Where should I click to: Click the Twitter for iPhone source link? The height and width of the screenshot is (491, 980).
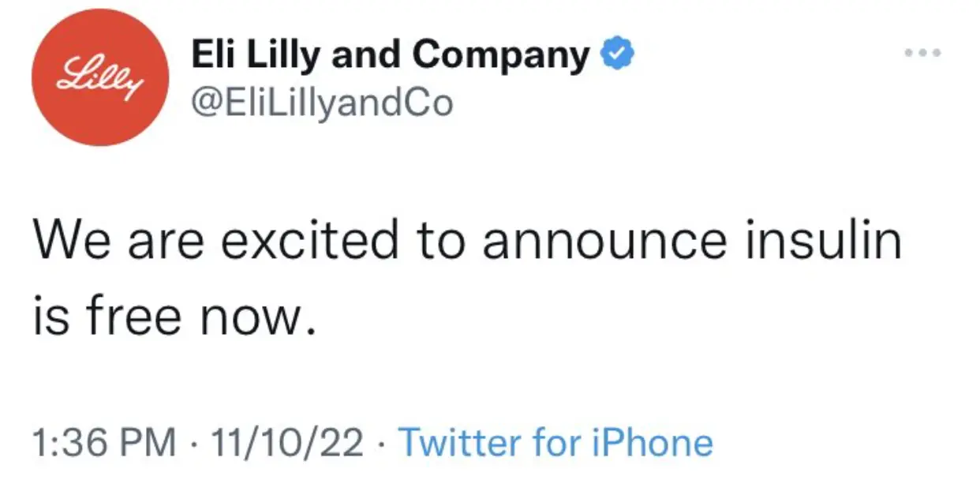click(555, 442)
